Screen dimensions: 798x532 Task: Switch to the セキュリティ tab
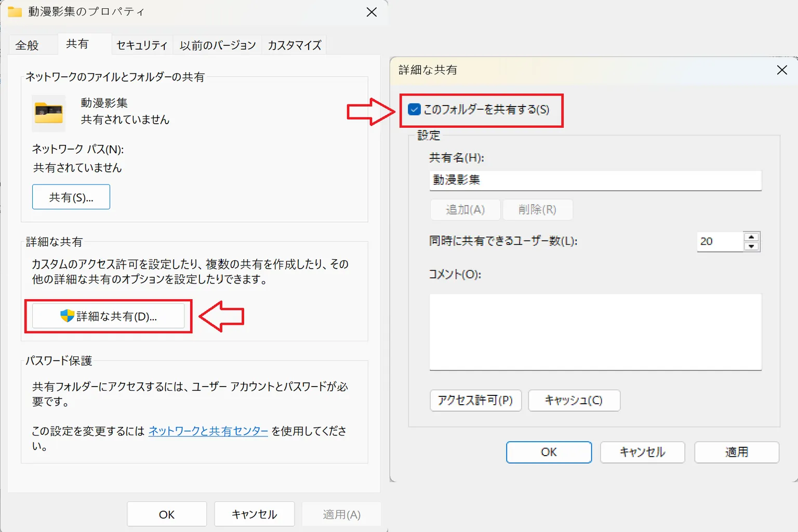[142, 45]
